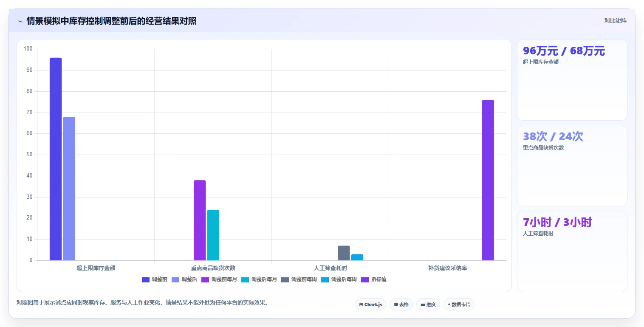Toggle the 调整前 legend series
Screen dimensions: 644x327
coord(155,279)
